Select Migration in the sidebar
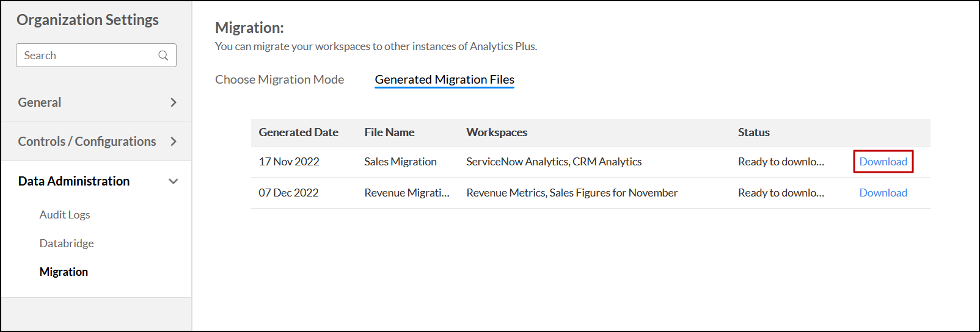Screen dimensions: 980x332 coord(64,272)
